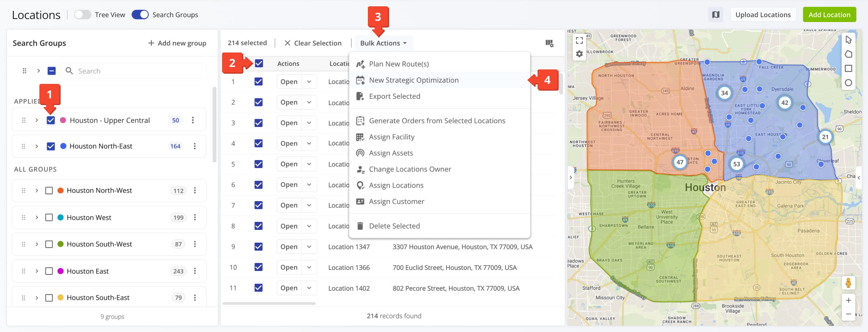Choose Export Selected from the menu

coord(440,97)
